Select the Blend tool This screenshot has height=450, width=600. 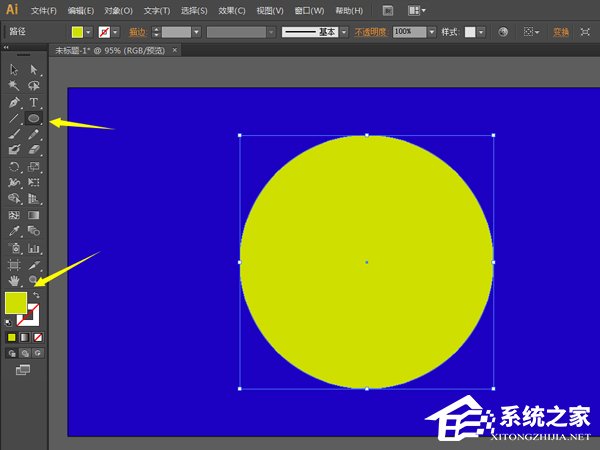point(34,231)
